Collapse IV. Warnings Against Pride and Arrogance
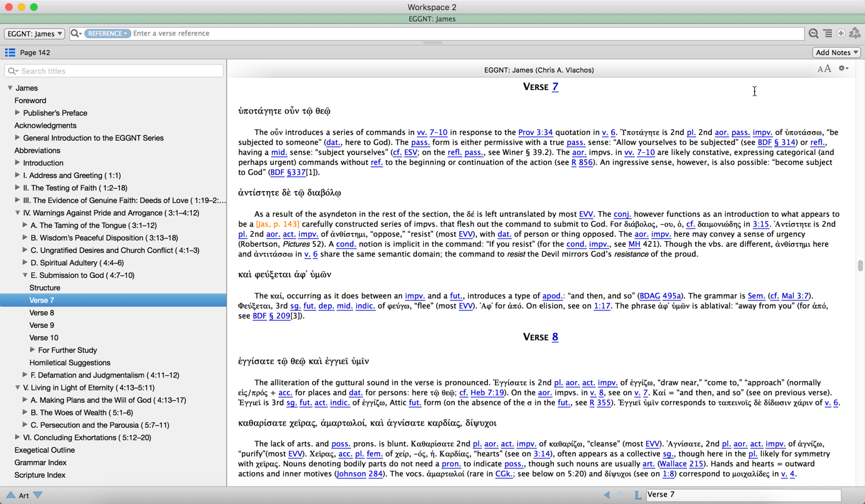The height and width of the screenshot is (504, 865). point(17,213)
